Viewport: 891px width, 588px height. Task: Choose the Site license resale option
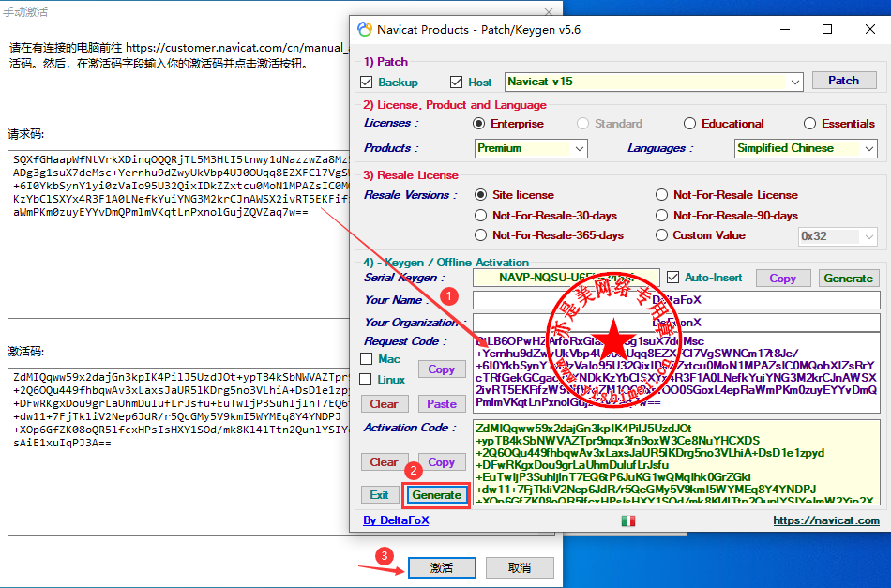pos(481,195)
